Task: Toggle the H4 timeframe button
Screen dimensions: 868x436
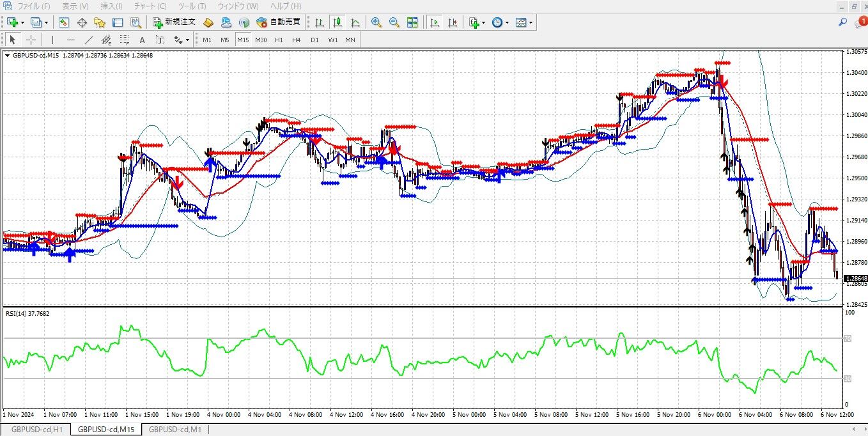Action: coord(296,40)
